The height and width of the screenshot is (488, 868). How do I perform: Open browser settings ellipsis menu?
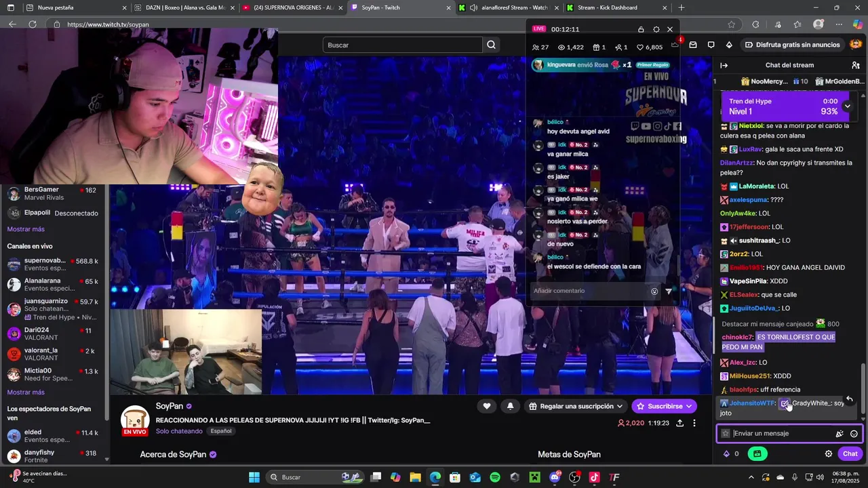click(x=837, y=24)
